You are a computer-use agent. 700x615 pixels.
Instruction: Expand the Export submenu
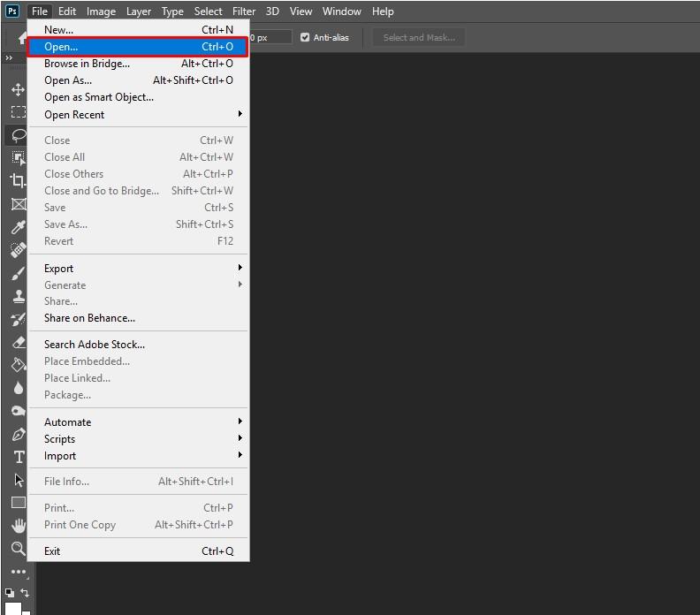click(139, 269)
